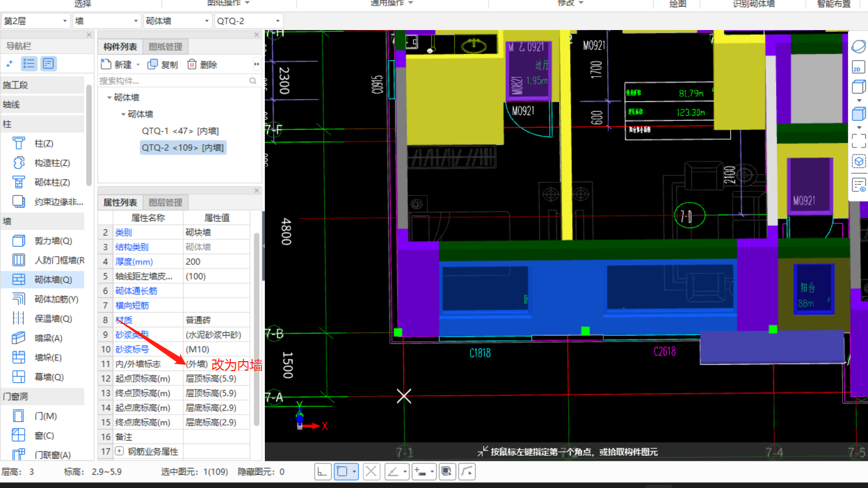
Task: Open the 类别 property link
Action: tap(124, 233)
